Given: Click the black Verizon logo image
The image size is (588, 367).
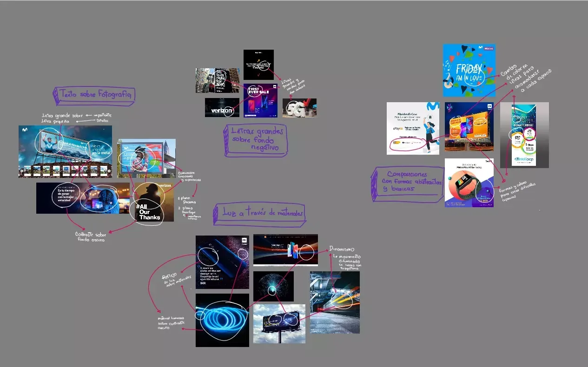Looking at the screenshot, I should point(222,107).
